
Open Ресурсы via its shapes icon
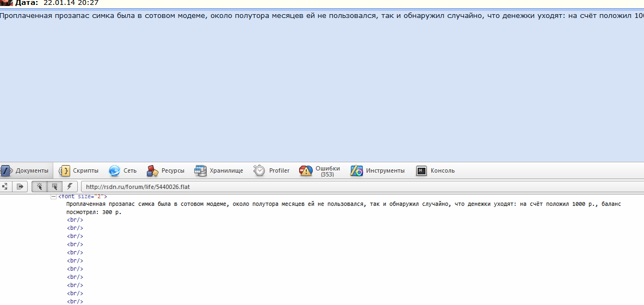click(x=152, y=171)
